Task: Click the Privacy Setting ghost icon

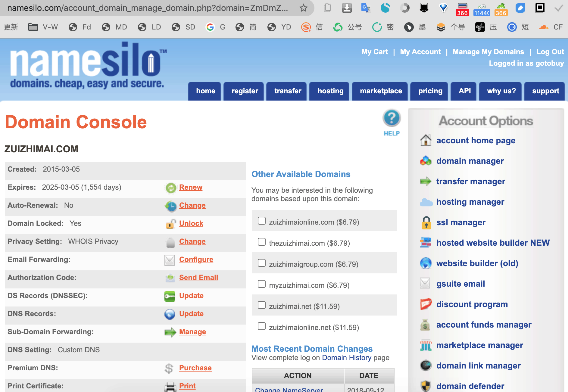Action: (170, 242)
